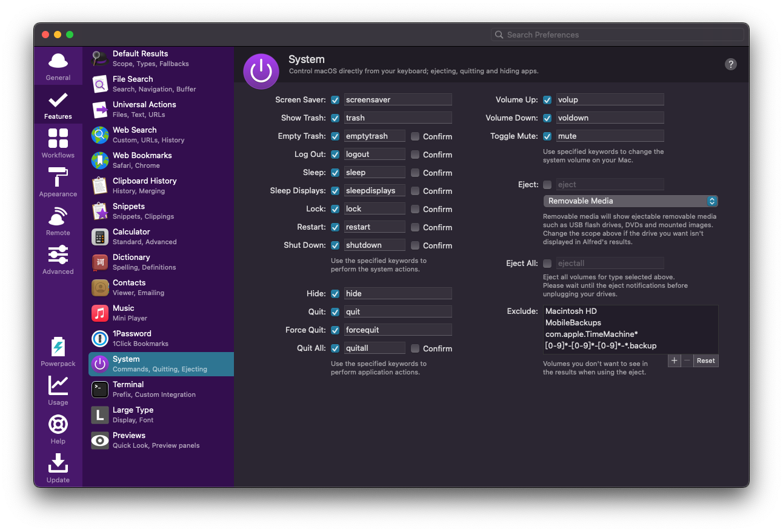Open the Workflows grid icon

58,138
